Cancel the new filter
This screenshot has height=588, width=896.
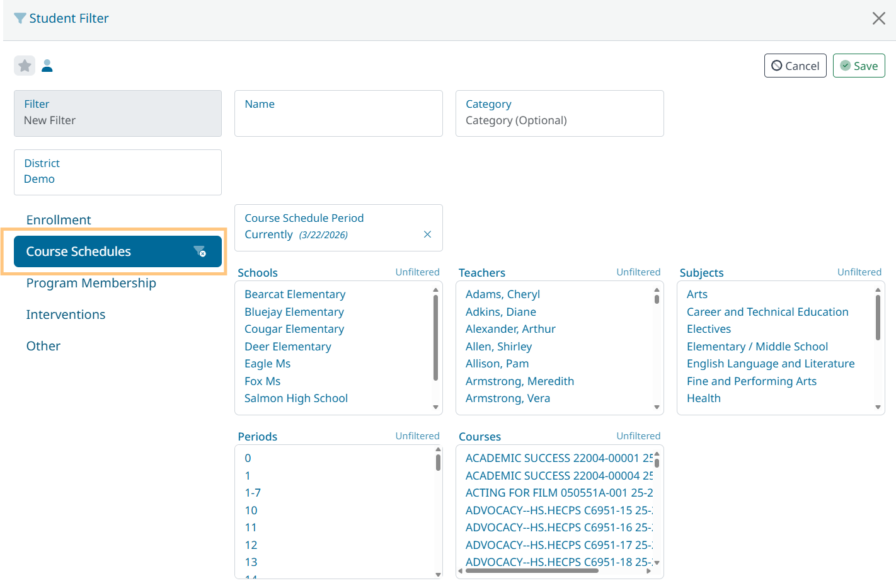click(x=795, y=66)
